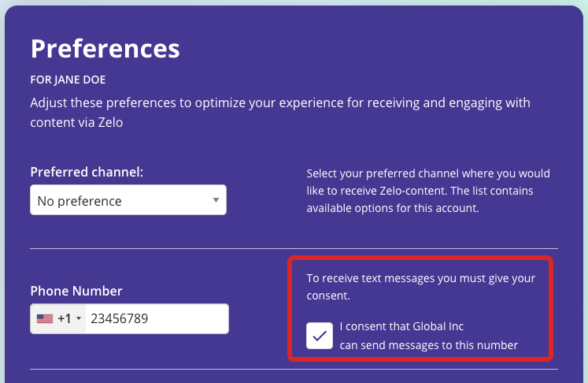Viewport: 588px width, 383px height.
Task: Click the US flag icon
Action: click(x=45, y=319)
